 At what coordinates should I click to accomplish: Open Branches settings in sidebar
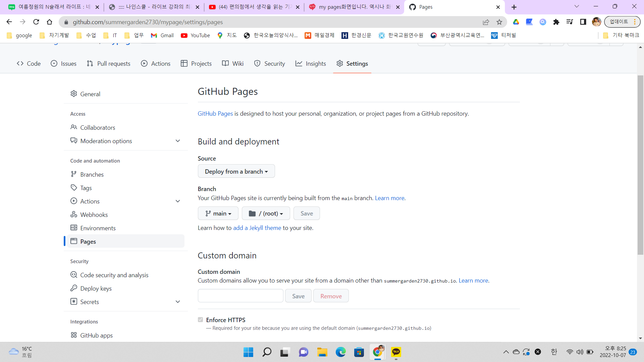tap(126, 174)
